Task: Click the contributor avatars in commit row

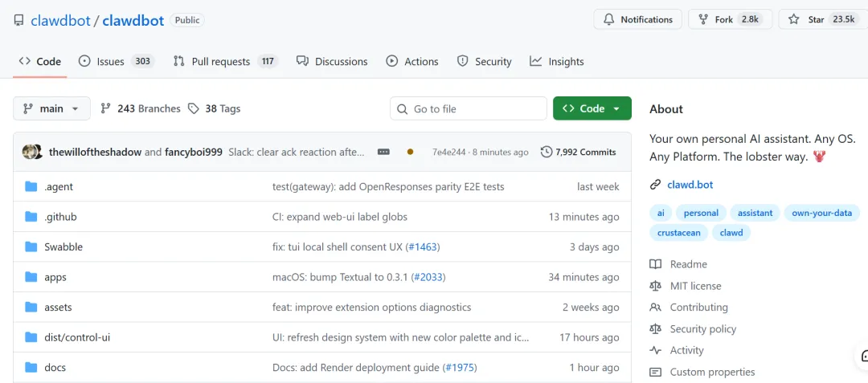Action: click(x=32, y=152)
